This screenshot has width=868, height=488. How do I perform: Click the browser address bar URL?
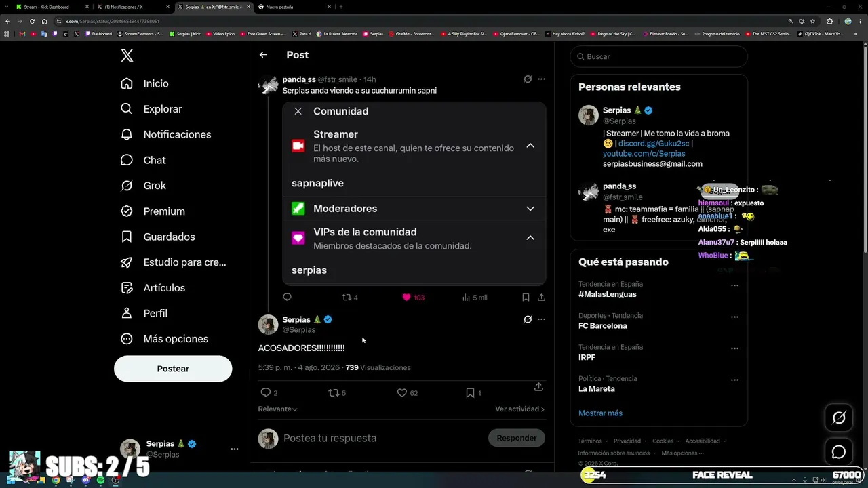pyautogui.click(x=113, y=21)
